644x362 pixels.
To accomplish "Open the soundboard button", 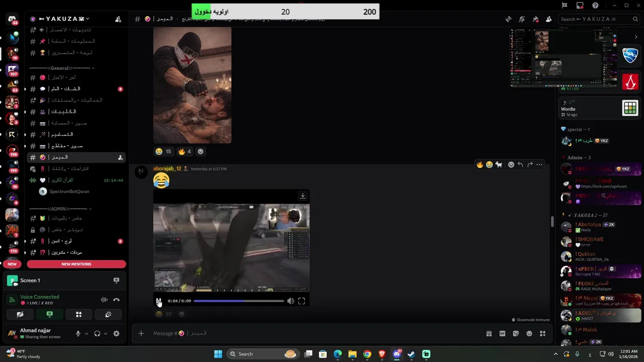I will [x=108, y=314].
